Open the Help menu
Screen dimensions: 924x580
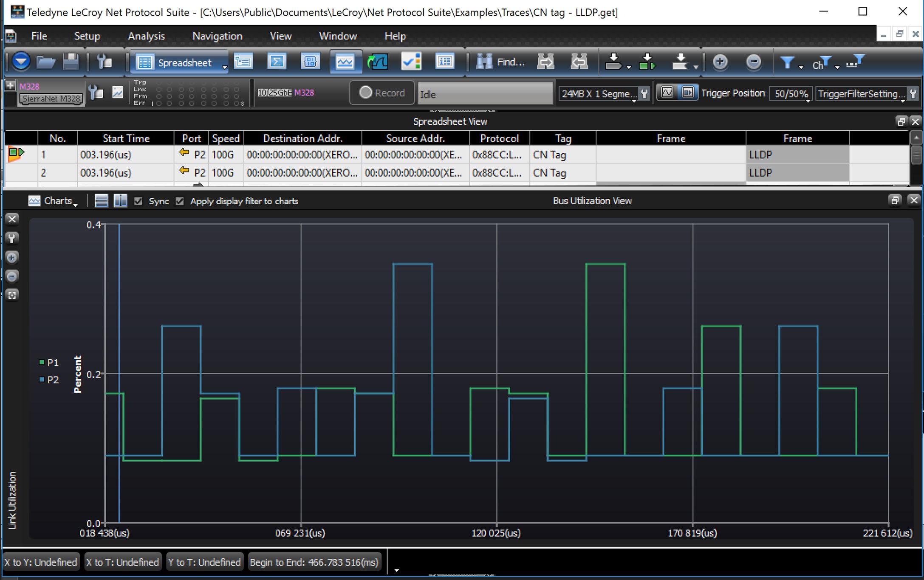coord(395,36)
